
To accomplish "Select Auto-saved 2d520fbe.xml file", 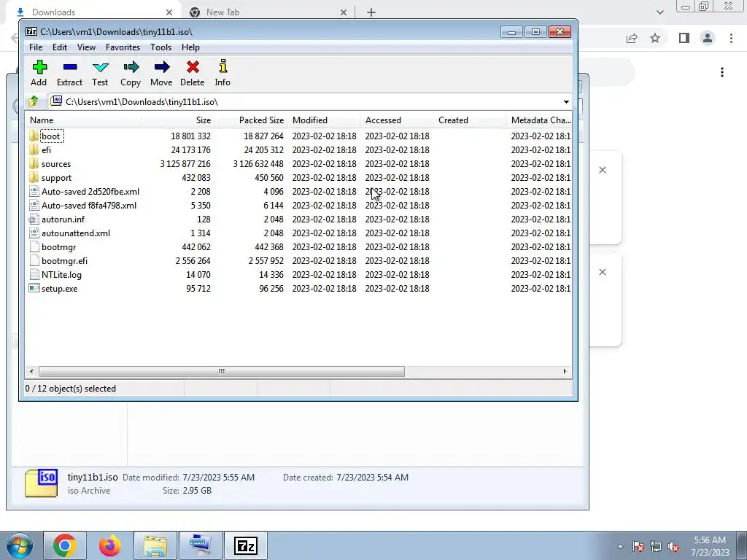I will pos(90,192).
